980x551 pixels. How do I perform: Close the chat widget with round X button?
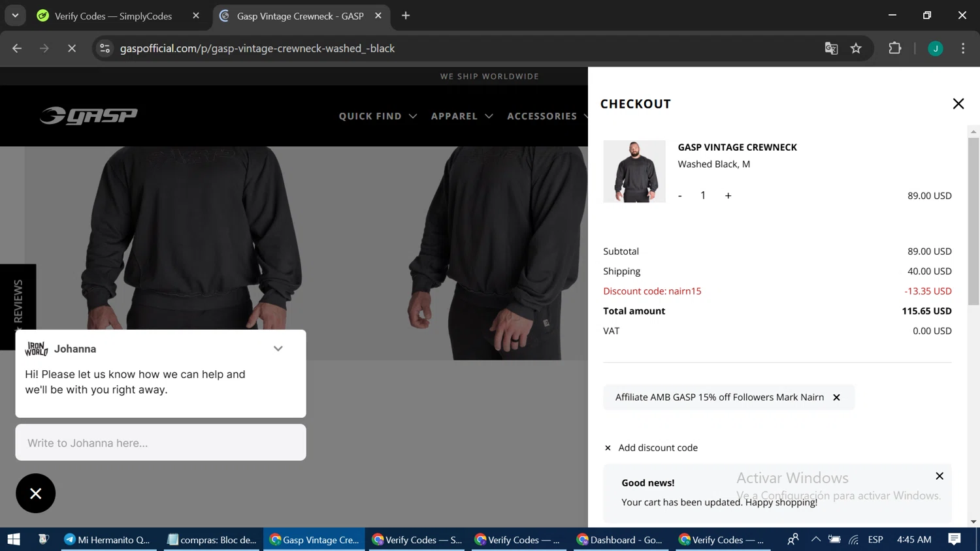[x=35, y=494]
